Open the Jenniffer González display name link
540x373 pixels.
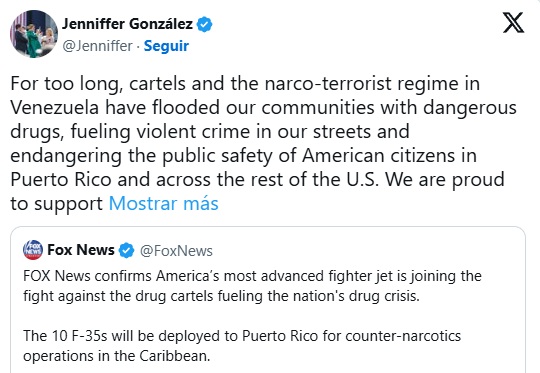pyautogui.click(x=127, y=24)
